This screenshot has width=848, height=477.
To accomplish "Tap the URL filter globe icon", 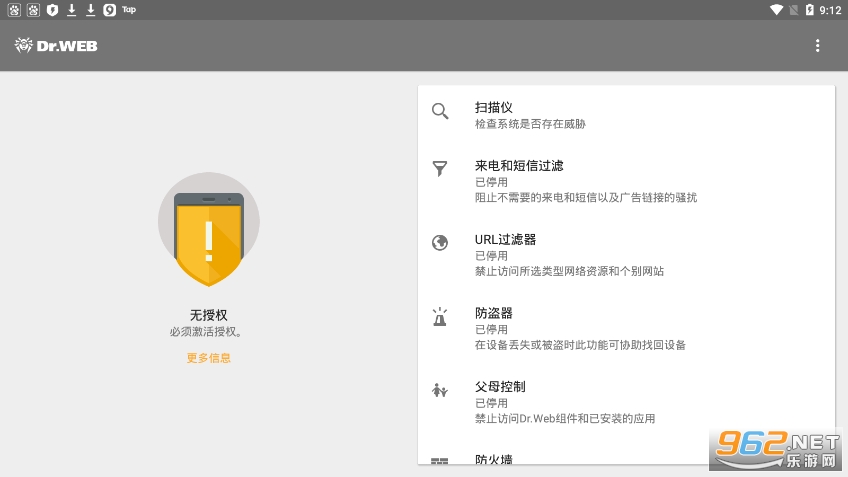I will click(440, 242).
